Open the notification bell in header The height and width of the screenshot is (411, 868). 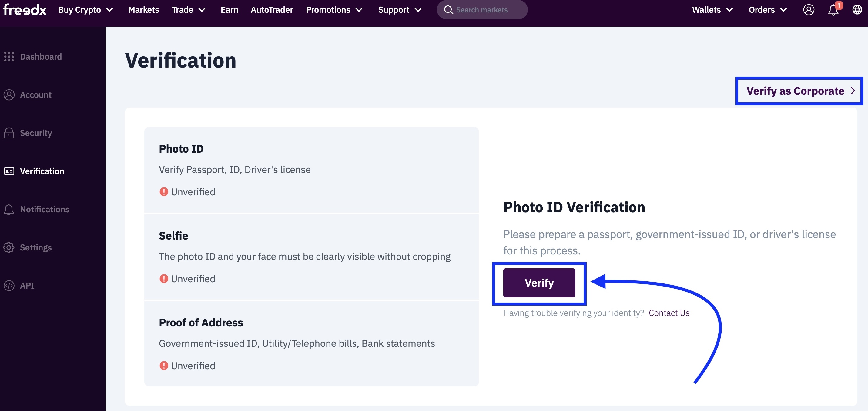(833, 10)
